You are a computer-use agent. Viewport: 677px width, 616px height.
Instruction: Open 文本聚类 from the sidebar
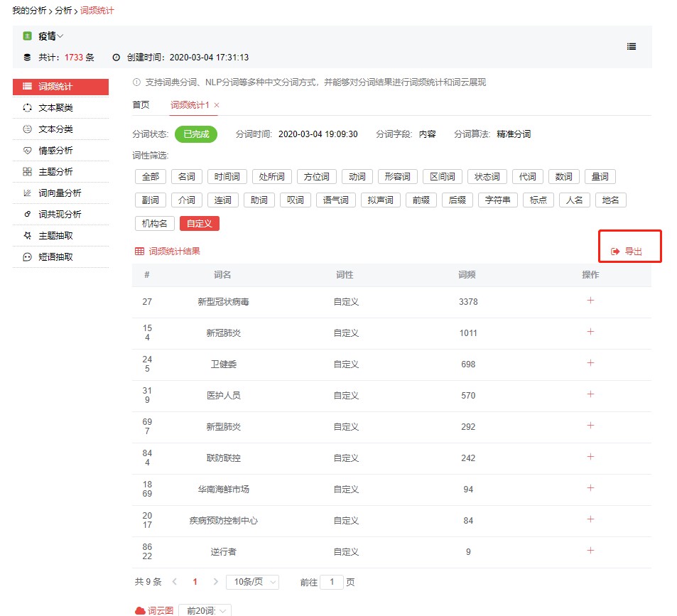(x=55, y=108)
